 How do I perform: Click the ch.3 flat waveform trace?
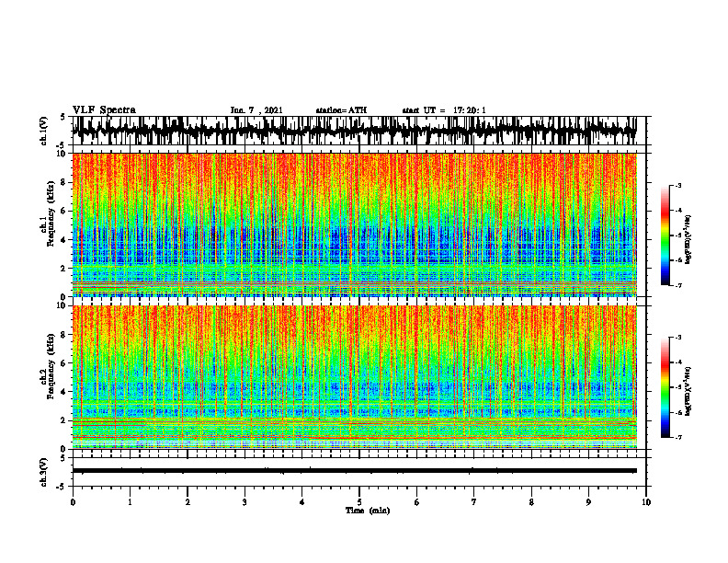pyautogui.click(x=354, y=471)
